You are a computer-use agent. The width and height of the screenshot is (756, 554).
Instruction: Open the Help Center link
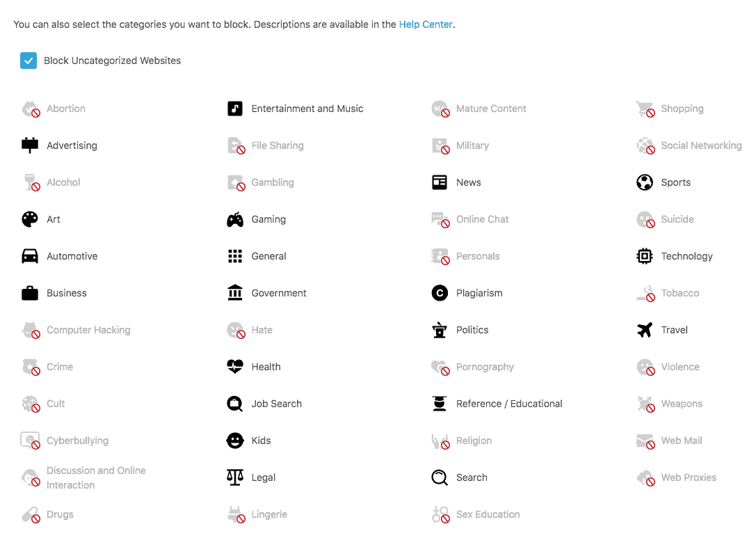(x=426, y=24)
